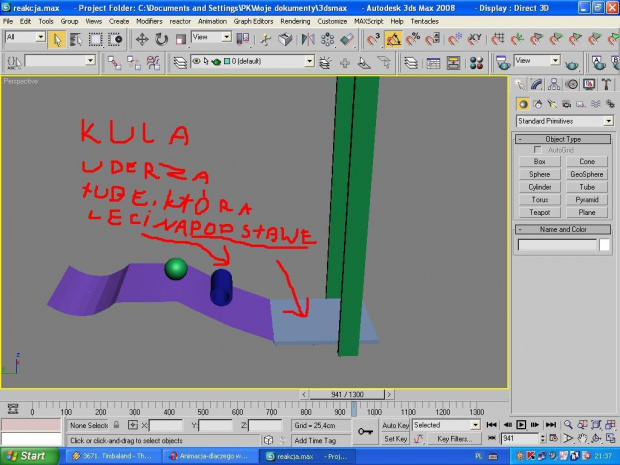The height and width of the screenshot is (465, 620).
Task: Open the MAXScript menu
Action: [369, 21]
